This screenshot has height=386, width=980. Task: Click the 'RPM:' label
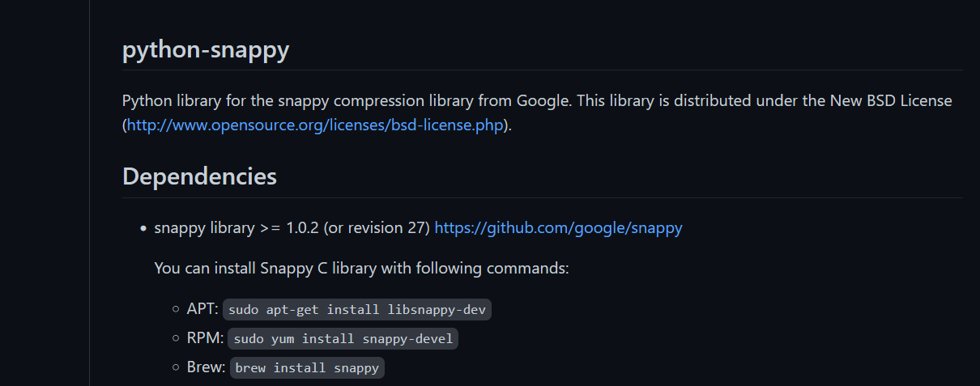click(x=205, y=338)
